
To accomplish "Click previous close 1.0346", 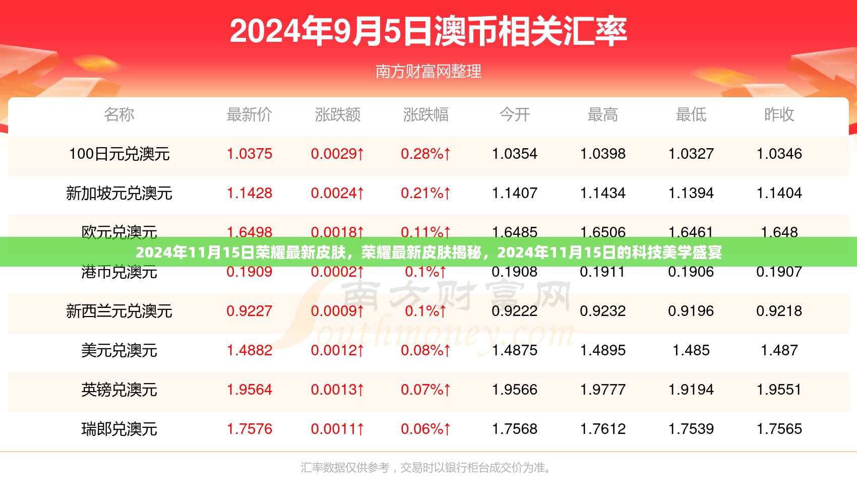I will 779,154.
